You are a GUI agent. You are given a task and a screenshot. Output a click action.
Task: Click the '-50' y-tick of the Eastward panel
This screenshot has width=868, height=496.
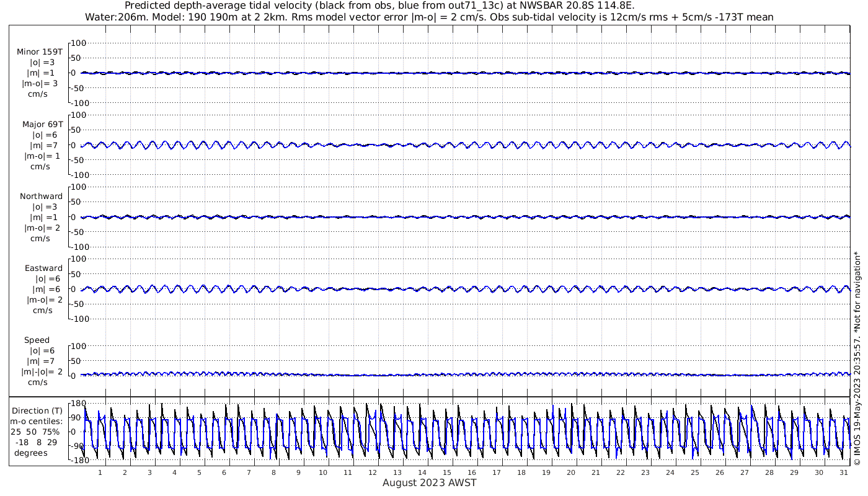[x=79, y=304]
